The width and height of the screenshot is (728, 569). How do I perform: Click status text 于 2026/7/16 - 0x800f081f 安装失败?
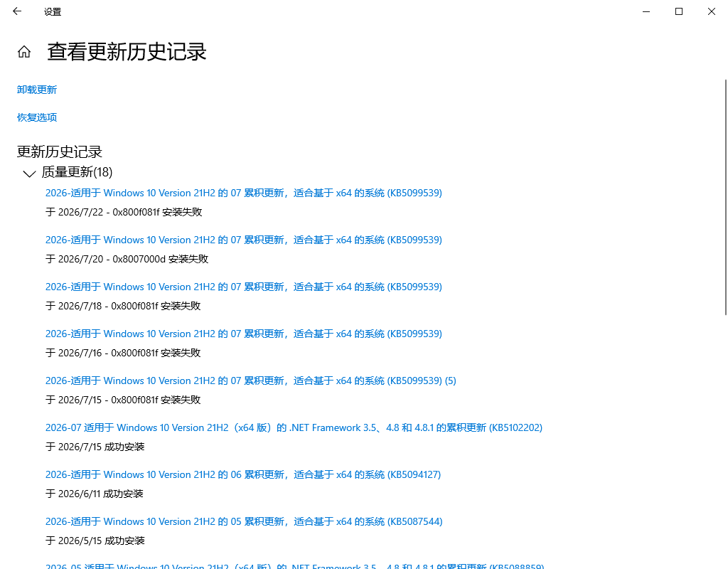pos(123,353)
